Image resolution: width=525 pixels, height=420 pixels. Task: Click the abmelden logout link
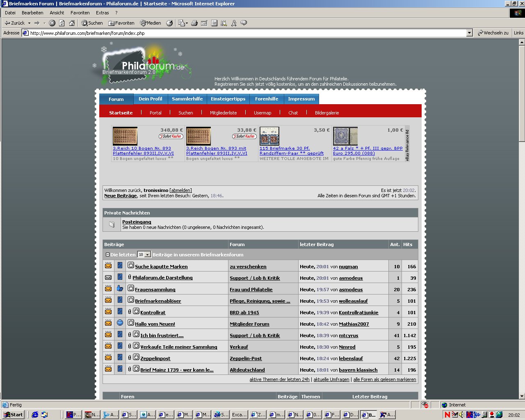[x=180, y=190]
